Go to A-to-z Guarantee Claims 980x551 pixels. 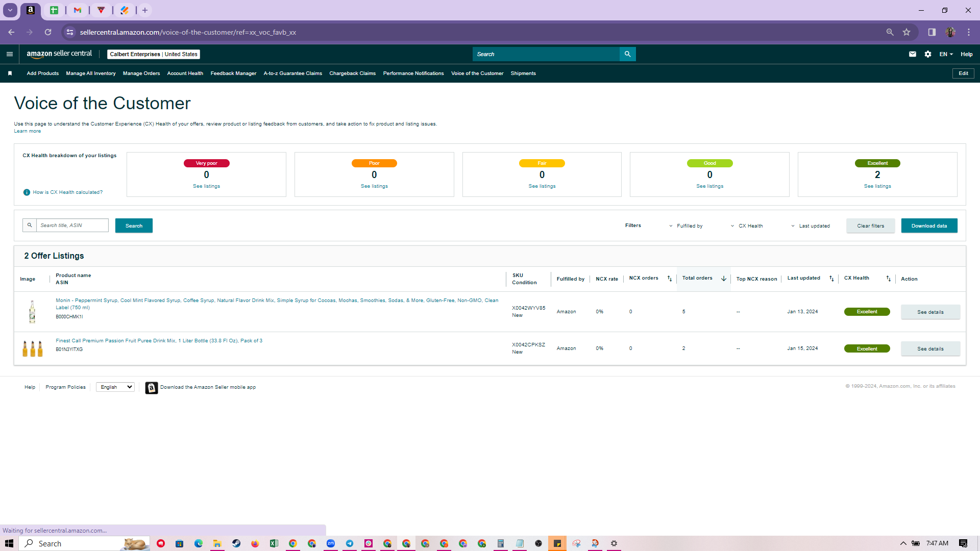pos(293,73)
